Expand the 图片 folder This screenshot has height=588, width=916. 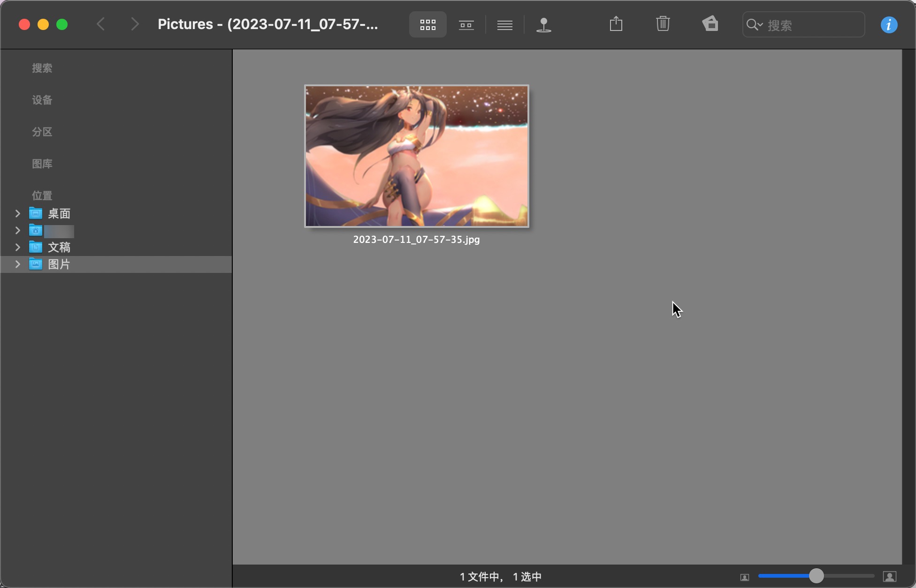(x=18, y=264)
